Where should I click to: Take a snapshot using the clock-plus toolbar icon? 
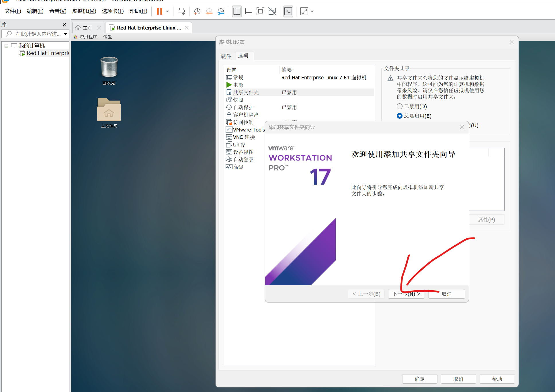pos(197,11)
